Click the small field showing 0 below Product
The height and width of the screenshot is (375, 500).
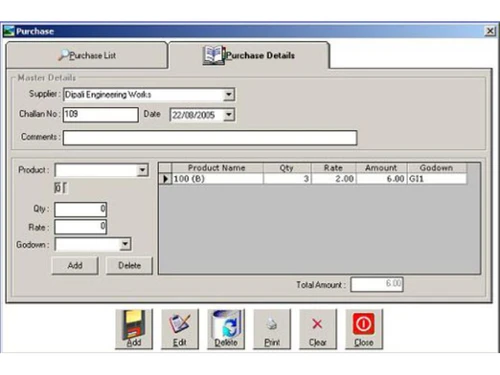click(58, 188)
